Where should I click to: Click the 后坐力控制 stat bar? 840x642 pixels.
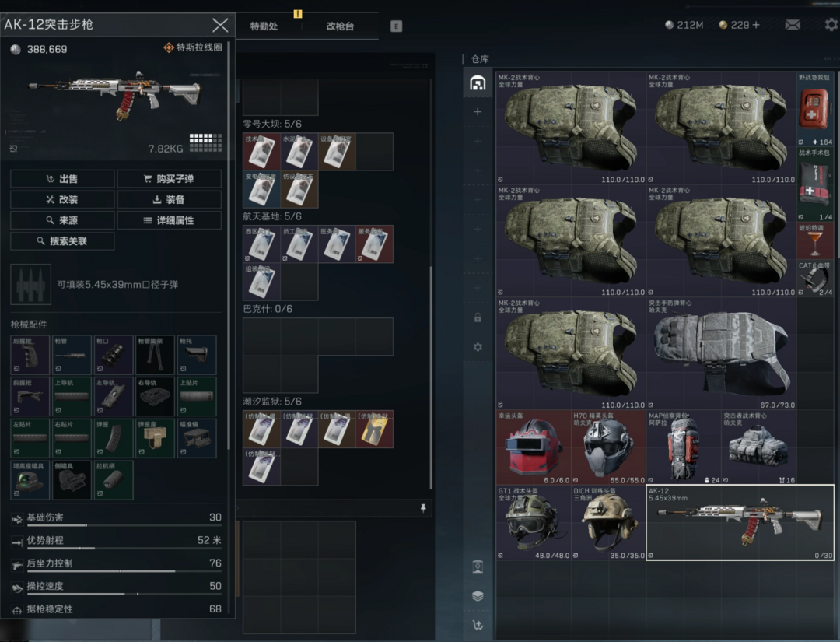[117, 572]
